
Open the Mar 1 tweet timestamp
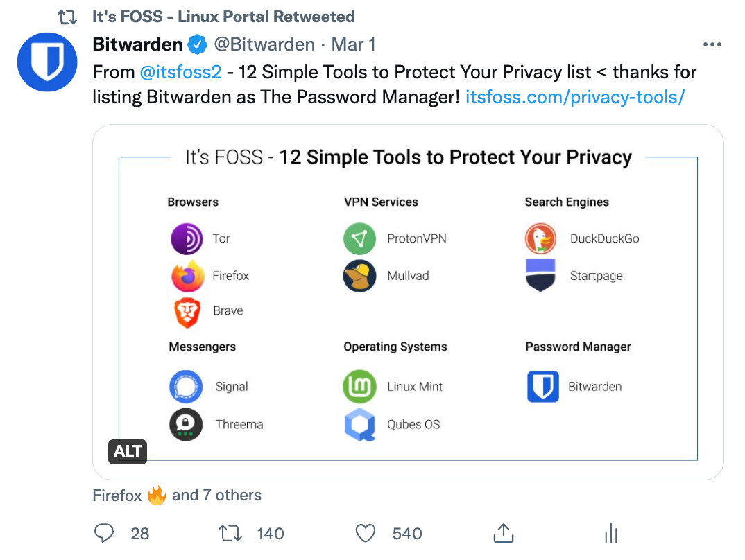pos(354,45)
